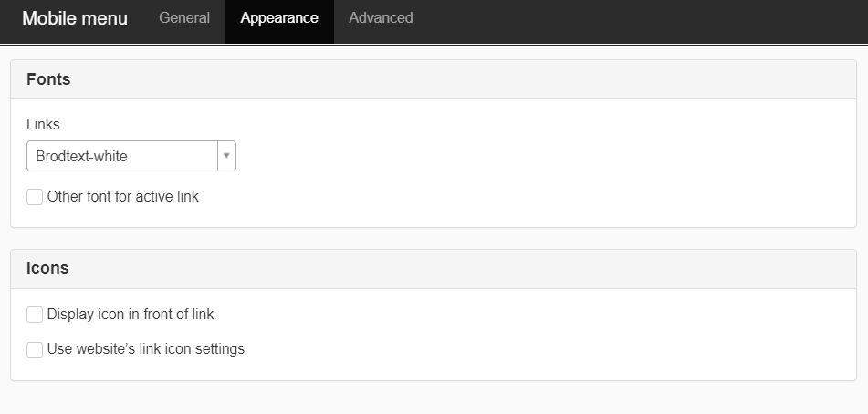
Task: Select the Appearance tab
Action: point(279,18)
